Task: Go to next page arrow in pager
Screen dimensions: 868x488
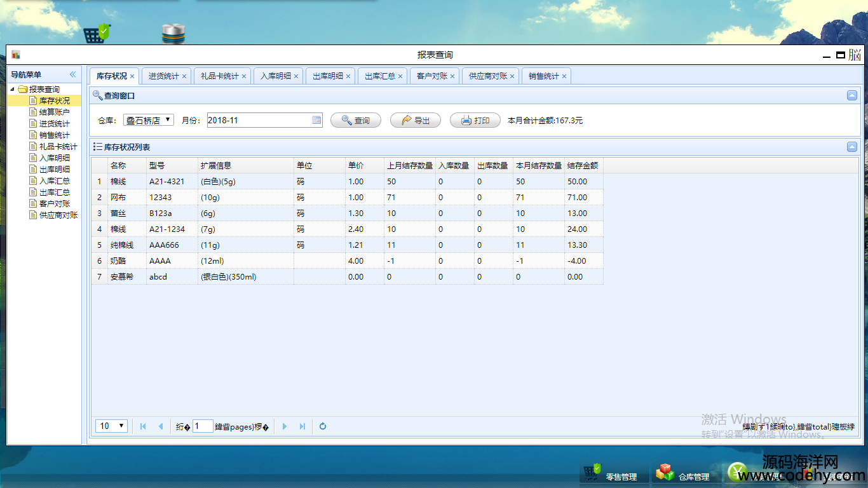Action: (x=285, y=426)
